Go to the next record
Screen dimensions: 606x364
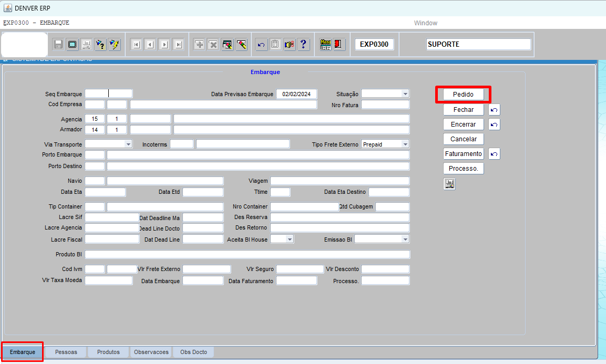click(x=165, y=45)
